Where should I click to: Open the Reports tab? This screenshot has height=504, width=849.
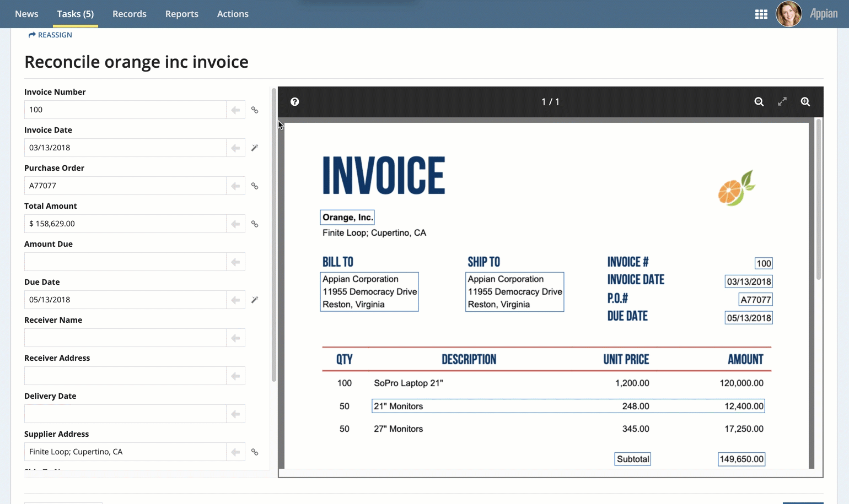182,14
